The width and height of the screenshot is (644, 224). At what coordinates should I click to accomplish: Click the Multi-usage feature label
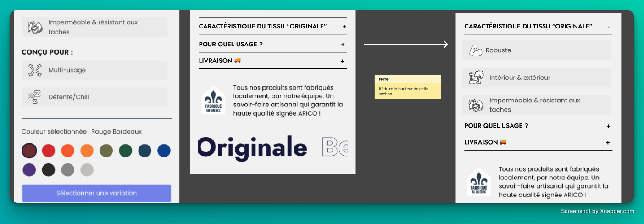point(67,70)
